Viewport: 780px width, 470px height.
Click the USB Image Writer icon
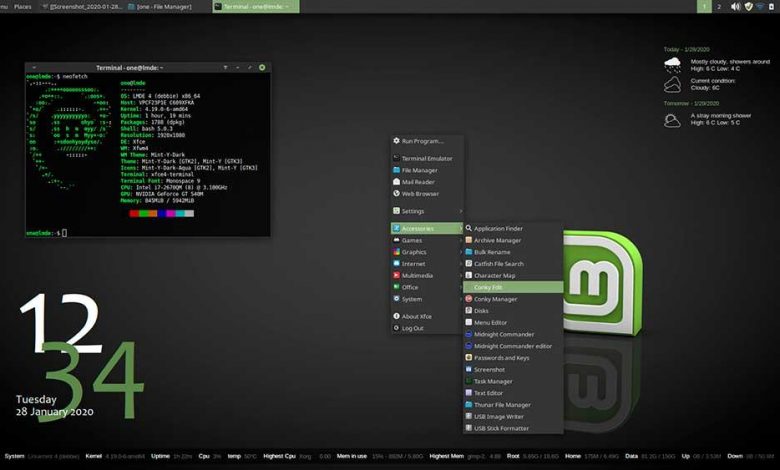[x=469, y=416]
